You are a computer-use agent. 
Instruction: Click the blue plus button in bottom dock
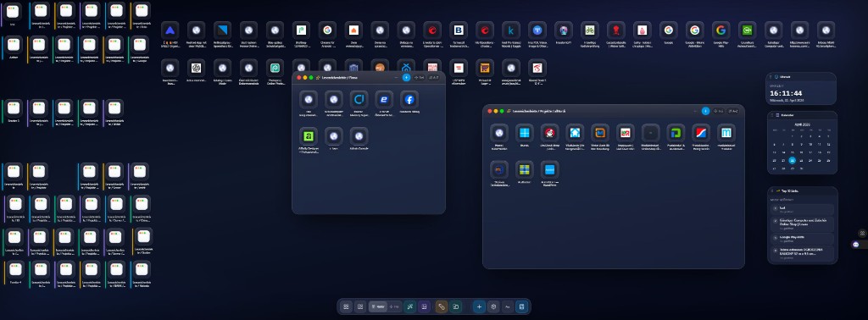(x=480, y=306)
